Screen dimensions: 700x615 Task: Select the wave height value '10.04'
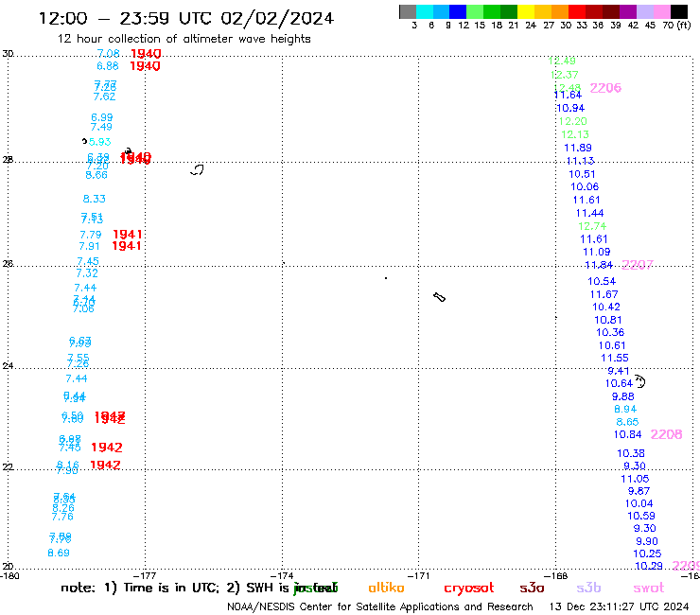[639, 503]
